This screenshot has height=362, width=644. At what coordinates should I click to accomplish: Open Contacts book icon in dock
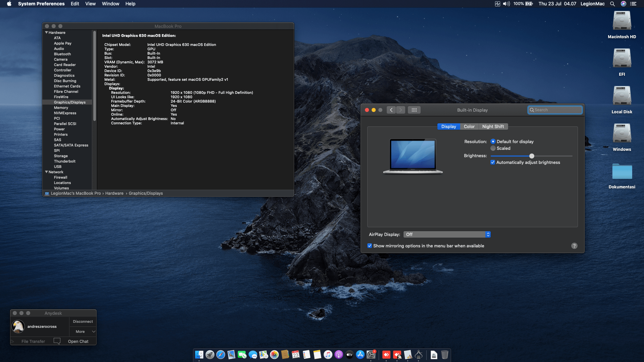tap(285, 355)
